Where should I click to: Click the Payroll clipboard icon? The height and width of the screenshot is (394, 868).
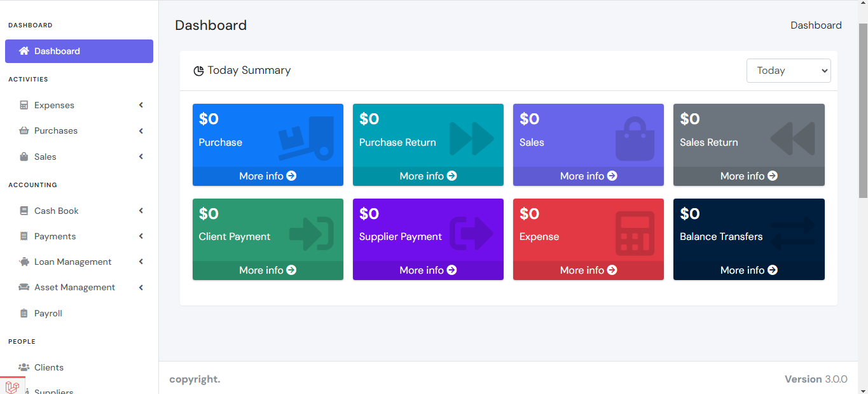pos(24,313)
